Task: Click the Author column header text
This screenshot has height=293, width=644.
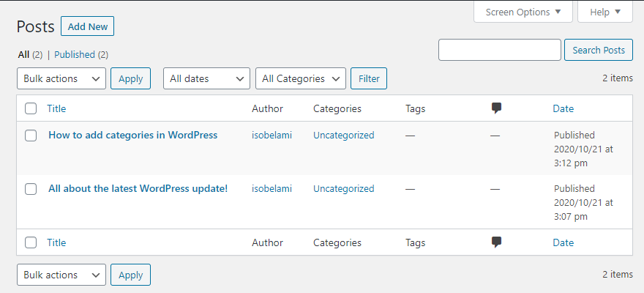Action: tap(267, 108)
